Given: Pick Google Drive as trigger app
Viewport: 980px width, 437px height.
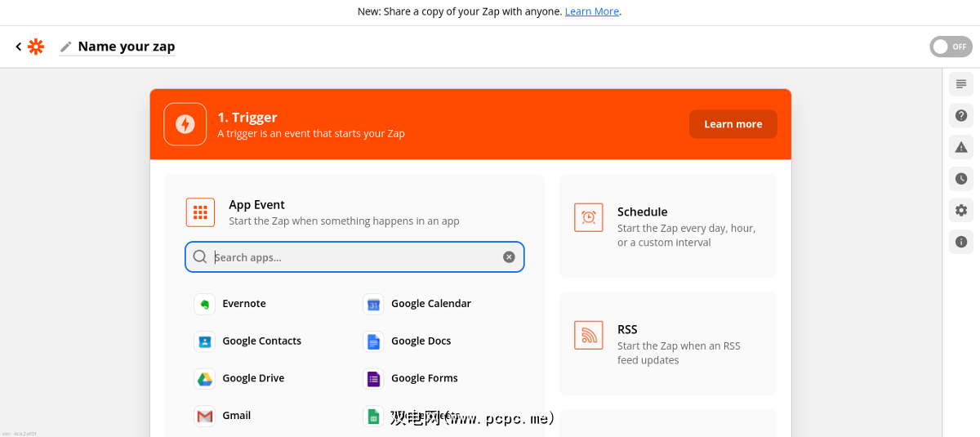Looking at the screenshot, I should point(252,378).
